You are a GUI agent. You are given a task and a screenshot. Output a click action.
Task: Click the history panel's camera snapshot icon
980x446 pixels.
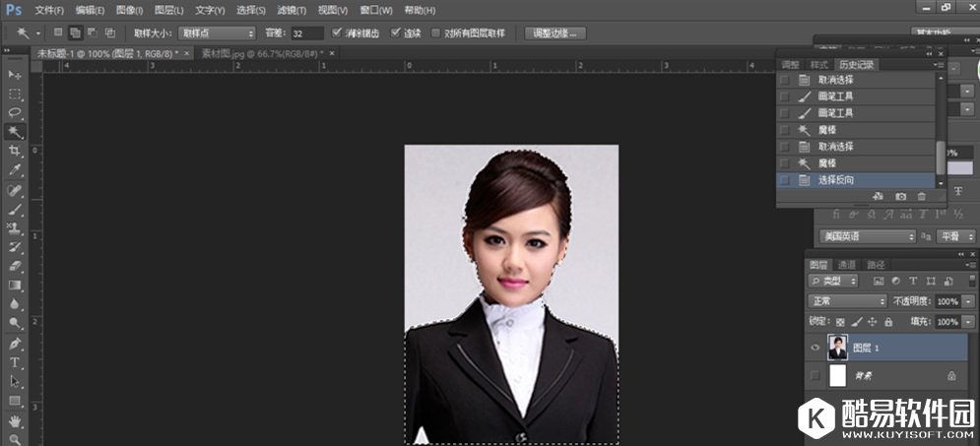coord(900,197)
